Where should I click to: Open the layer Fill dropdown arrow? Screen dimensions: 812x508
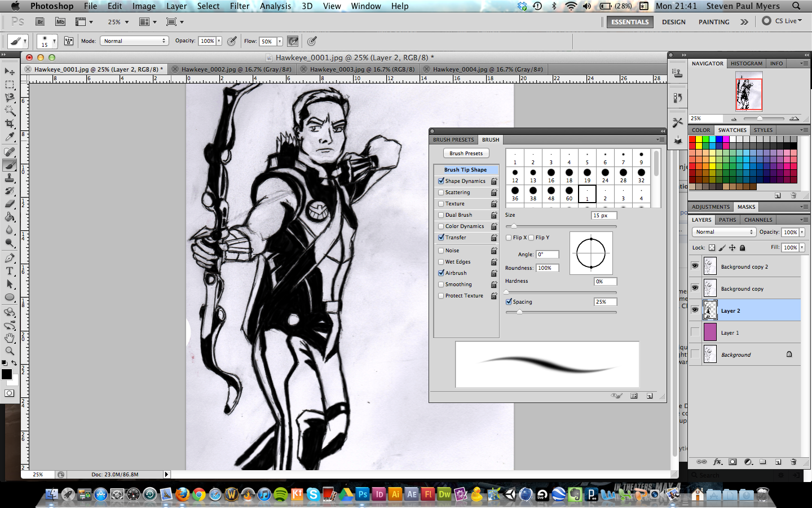click(802, 248)
